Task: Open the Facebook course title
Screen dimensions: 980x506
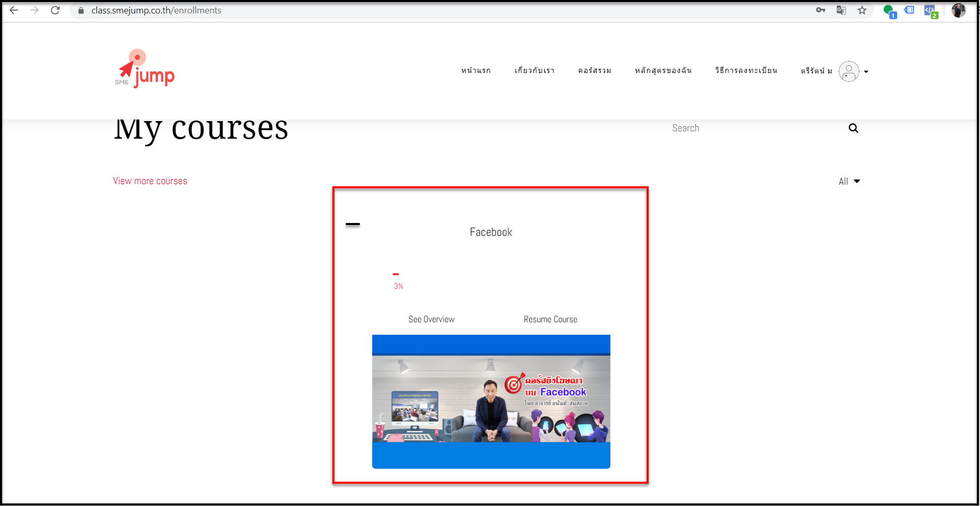Action: (x=491, y=232)
